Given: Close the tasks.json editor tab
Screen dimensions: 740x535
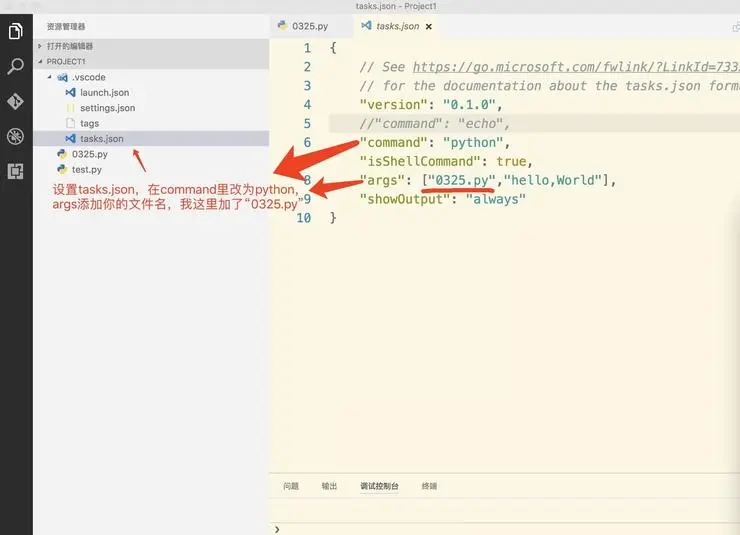Looking at the screenshot, I should pos(429,26).
